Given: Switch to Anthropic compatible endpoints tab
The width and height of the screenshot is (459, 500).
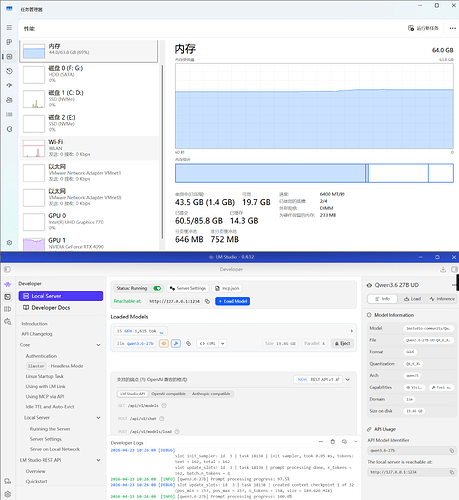Looking at the screenshot, I should 211,394.
